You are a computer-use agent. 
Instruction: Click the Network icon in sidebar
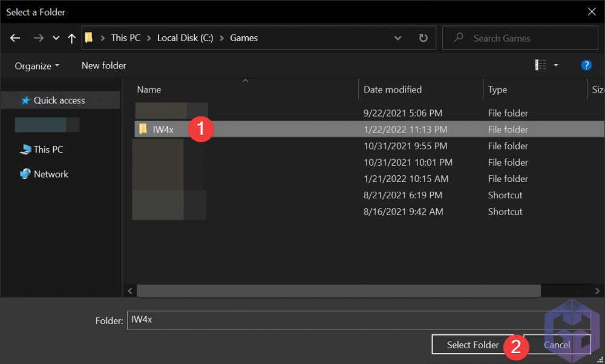pyautogui.click(x=25, y=174)
